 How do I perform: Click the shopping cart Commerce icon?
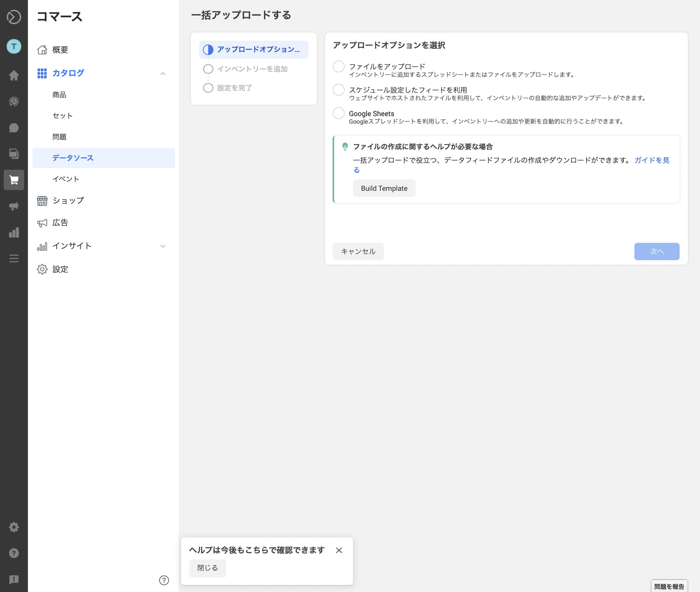point(14,180)
